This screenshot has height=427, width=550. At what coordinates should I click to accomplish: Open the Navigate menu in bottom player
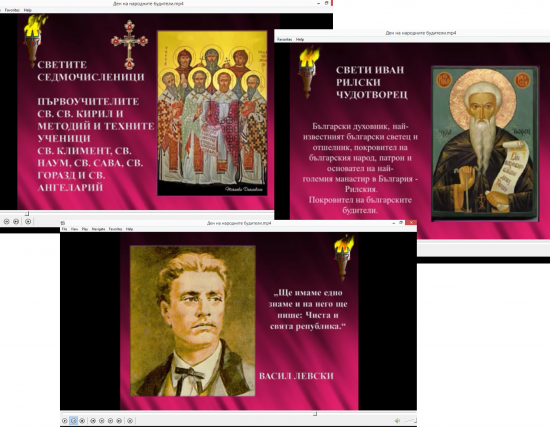tap(99, 229)
